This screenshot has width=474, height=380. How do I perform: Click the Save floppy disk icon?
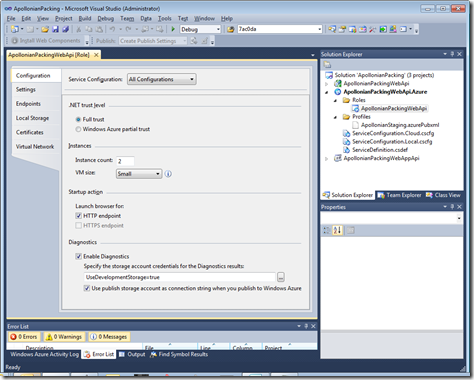pos(55,29)
